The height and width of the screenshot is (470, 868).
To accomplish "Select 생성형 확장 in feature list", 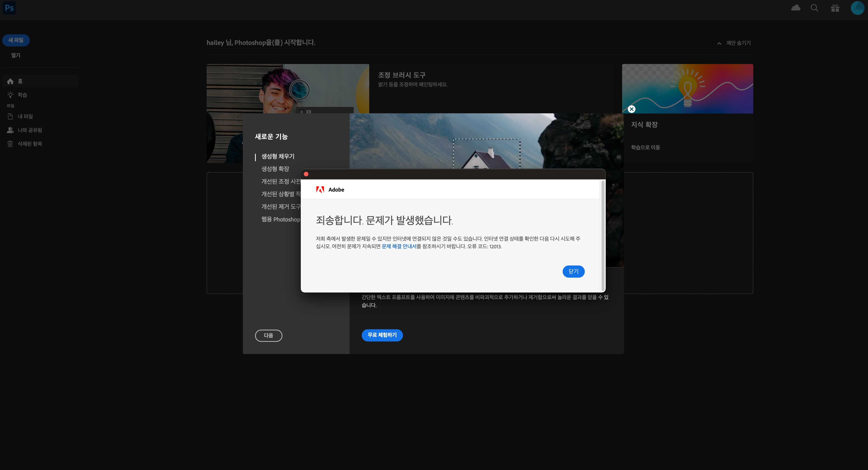I will pos(275,169).
